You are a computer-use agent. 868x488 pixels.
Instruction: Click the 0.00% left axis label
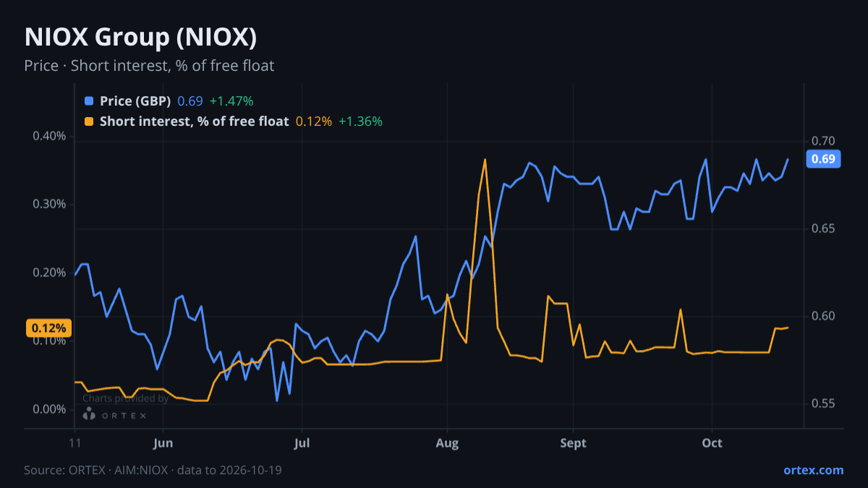(49, 409)
